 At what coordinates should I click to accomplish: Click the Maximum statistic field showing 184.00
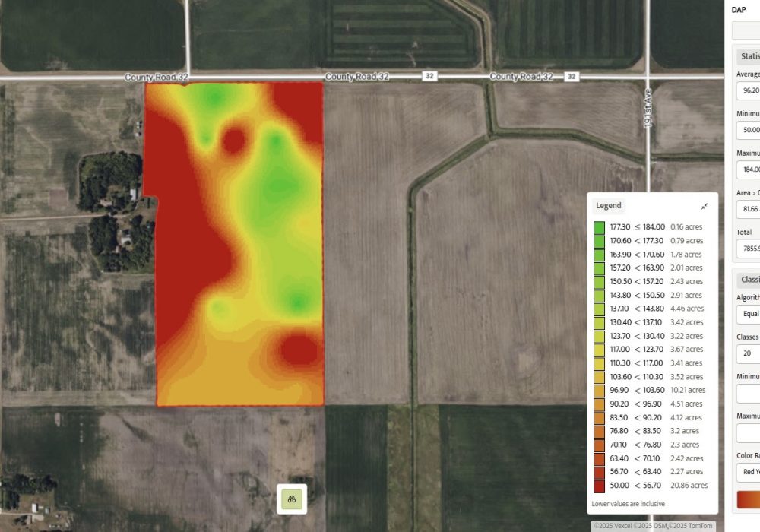tap(747, 170)
